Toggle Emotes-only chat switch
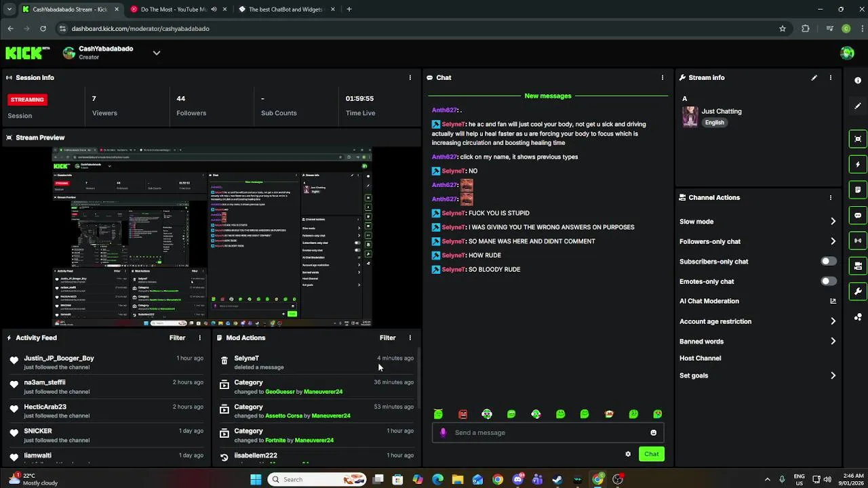Image resolution: width=868 pixels, height=488 pixels. click(829, 281)
